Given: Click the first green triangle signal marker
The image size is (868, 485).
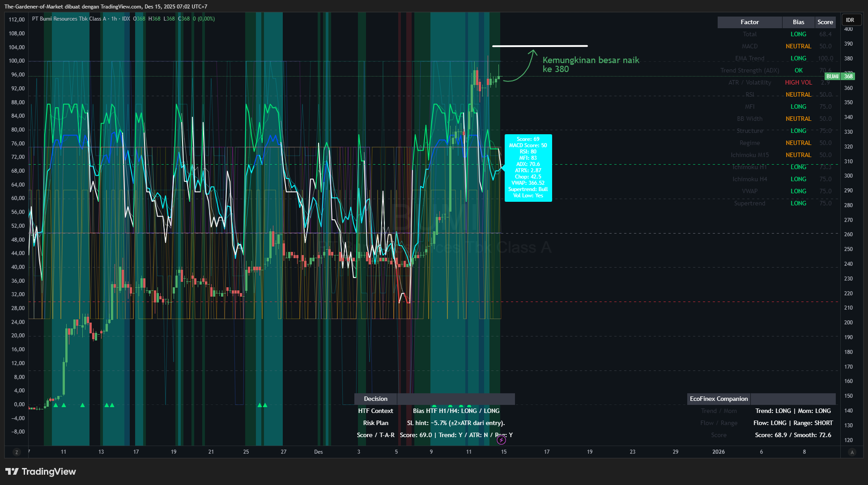Looking at the screenshot, I should coord(55,405).
